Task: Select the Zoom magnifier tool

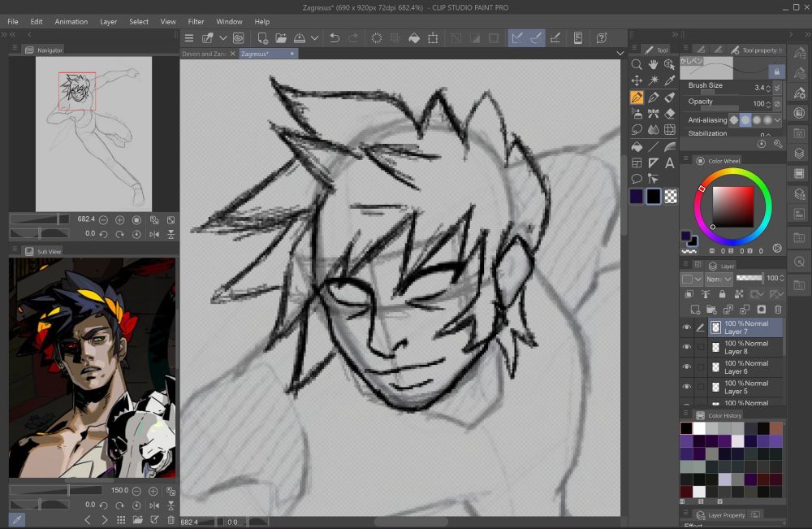Action: point(637,64)
